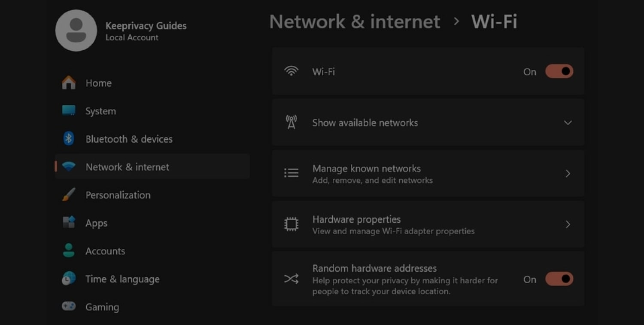
Task: Select the Bluetooth & devices sidebar icon
Action: pyautogui.click(x=69, y=139)
